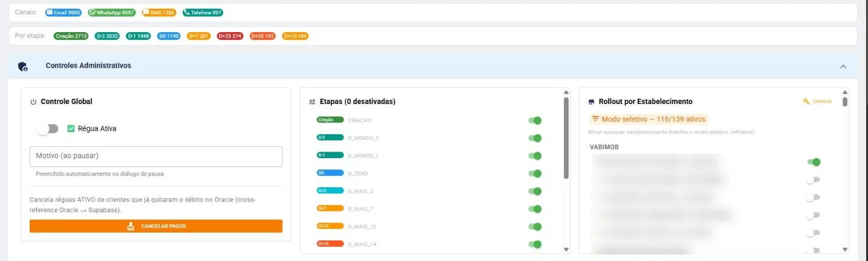Screen dimensions: 868x261
Task: Click the Etapas list scroll-down arrow
Action: [x=566, y=250]
